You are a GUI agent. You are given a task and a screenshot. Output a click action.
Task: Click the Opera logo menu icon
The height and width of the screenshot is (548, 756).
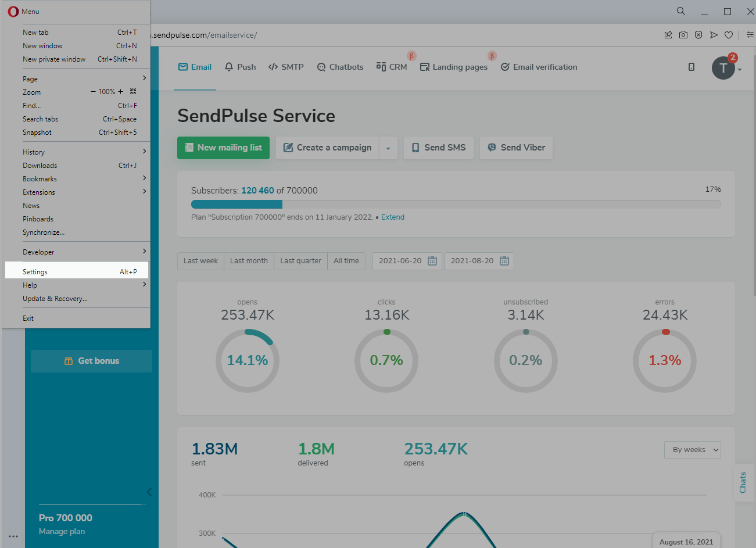click(13, 12)
